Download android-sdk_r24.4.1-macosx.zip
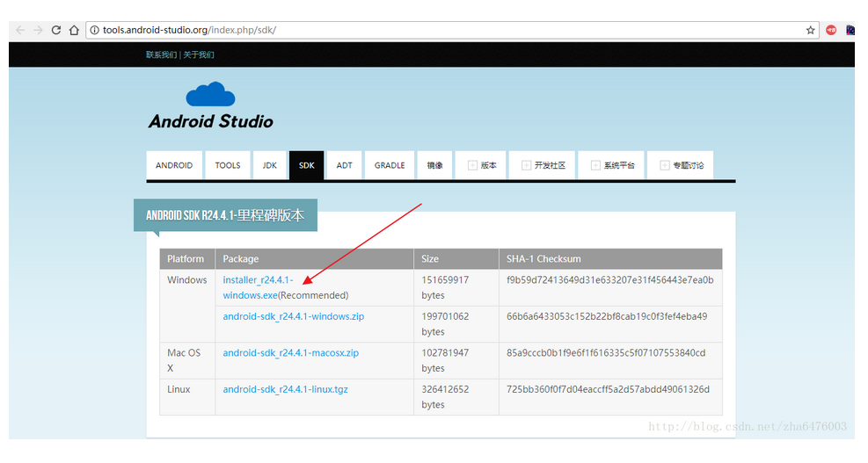 290,353
